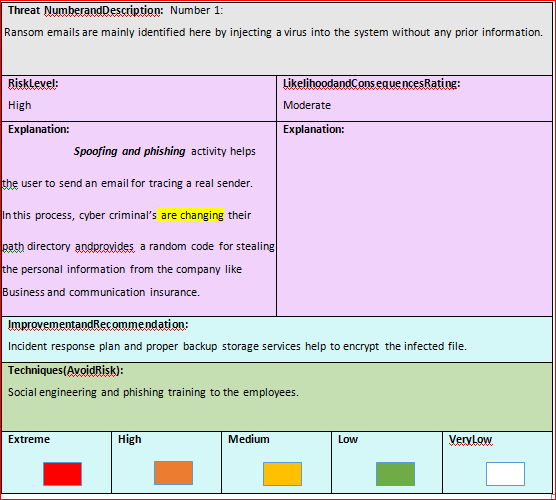
Task: Click the 'RiskLevel:' heading
Action: 33,84
